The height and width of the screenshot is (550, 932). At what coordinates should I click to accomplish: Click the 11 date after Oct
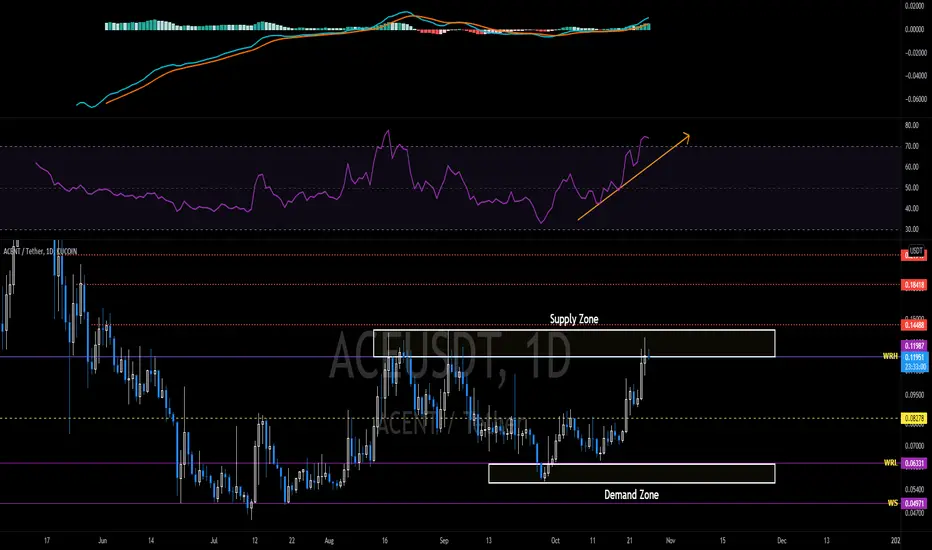click(593, 540)
